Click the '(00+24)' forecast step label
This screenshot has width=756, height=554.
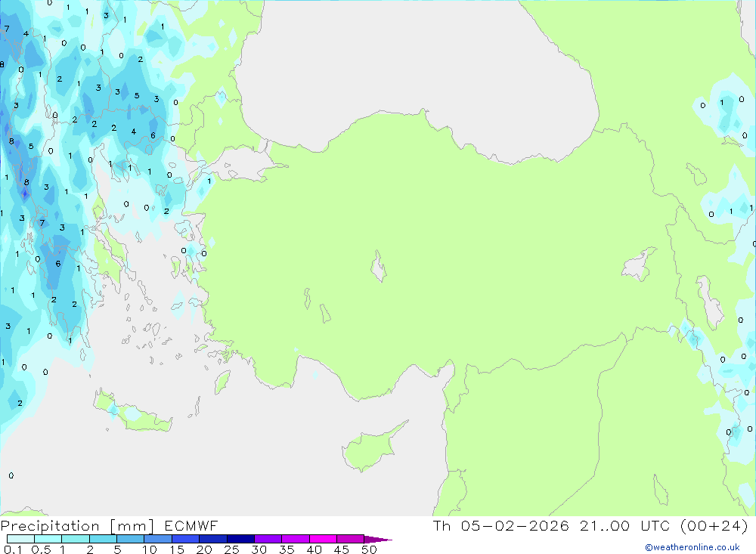pyautogui.click(x=714, y=525)
